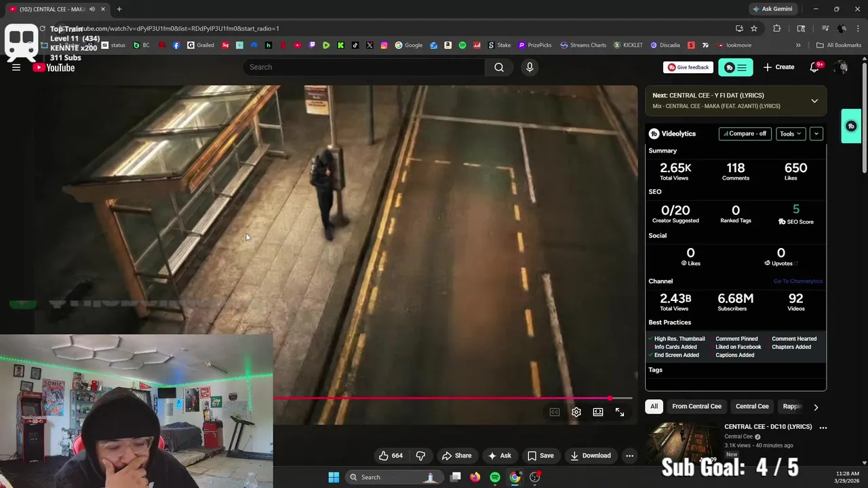
Task: Click the YouTube search magnifier button
Action: tap(499, 67)
